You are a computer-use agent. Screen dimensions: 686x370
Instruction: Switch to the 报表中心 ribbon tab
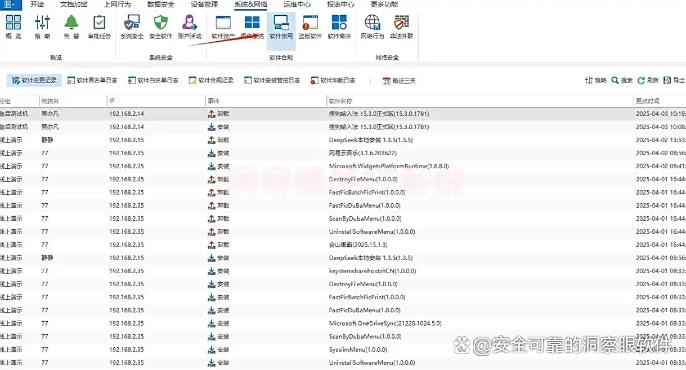pos(340,4)
